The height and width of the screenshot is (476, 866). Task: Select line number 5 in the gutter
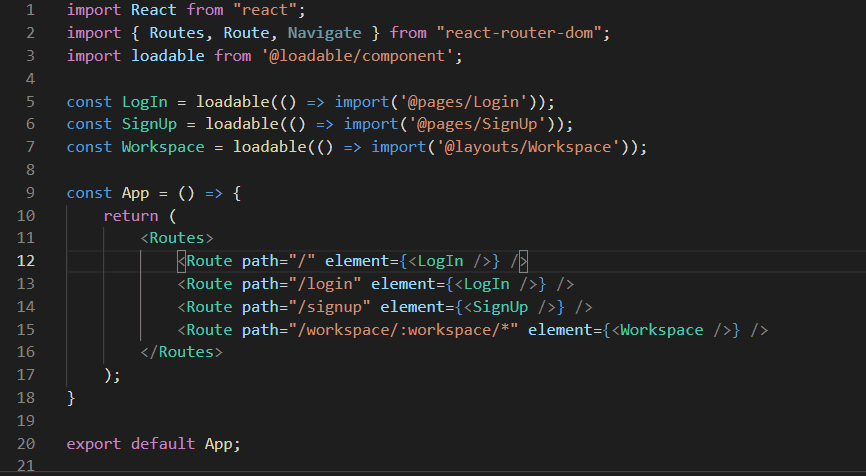[x=30, y=102]
